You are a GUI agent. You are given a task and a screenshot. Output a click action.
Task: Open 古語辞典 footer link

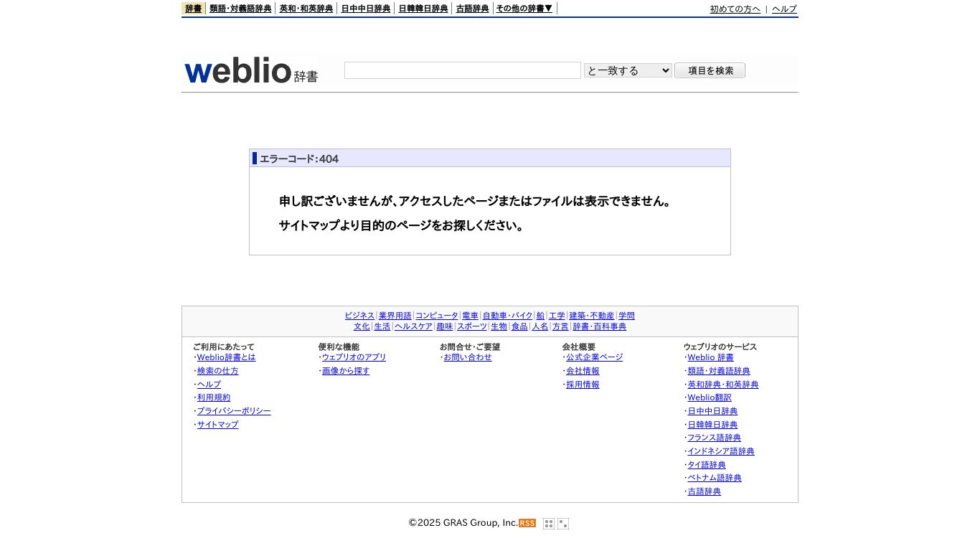(x=705, y=491)
